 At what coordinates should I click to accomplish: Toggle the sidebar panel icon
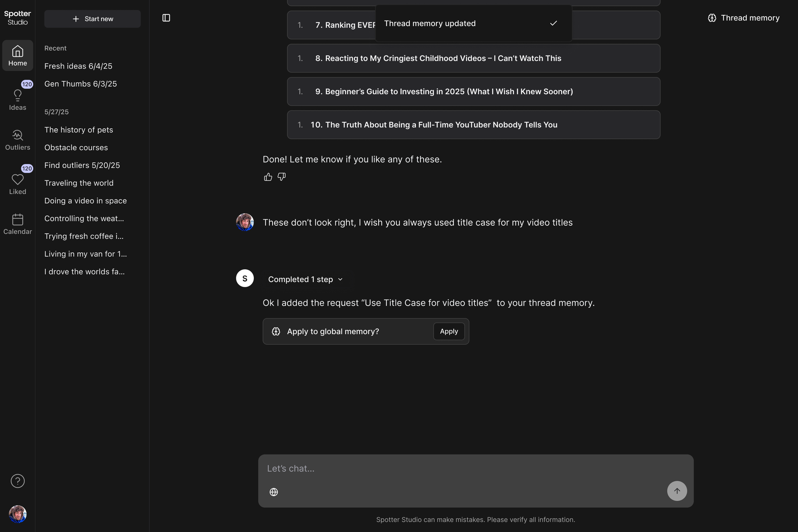[x=166, y=18]
